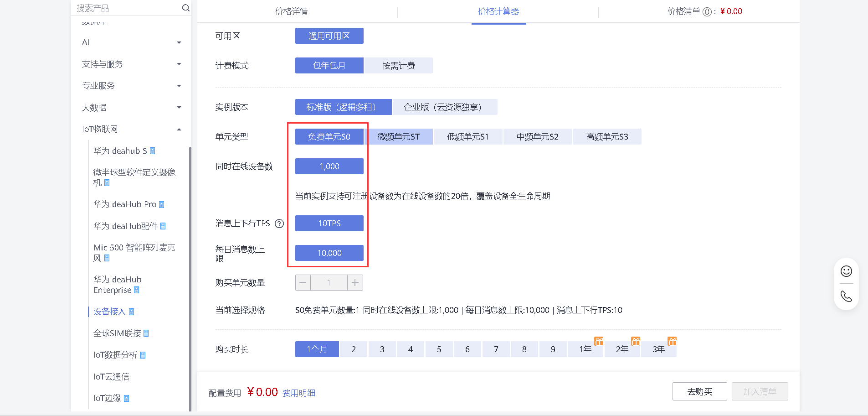Open doc icon beside 设备接入
This screenshot has height=416, width=868.
click(x=132, y=312)
